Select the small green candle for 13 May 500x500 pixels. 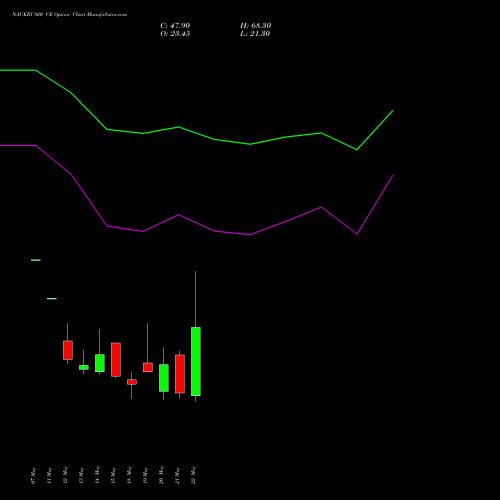84,367
